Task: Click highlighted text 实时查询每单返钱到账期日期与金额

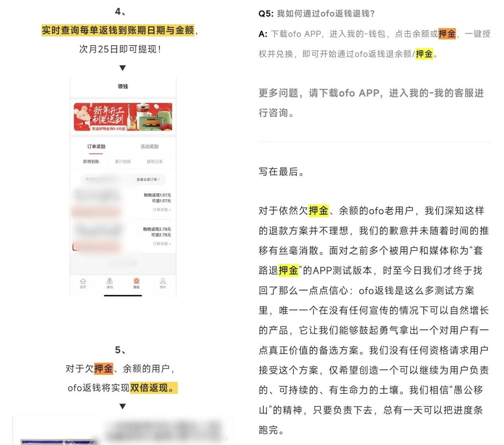Action: pos(118,30)
